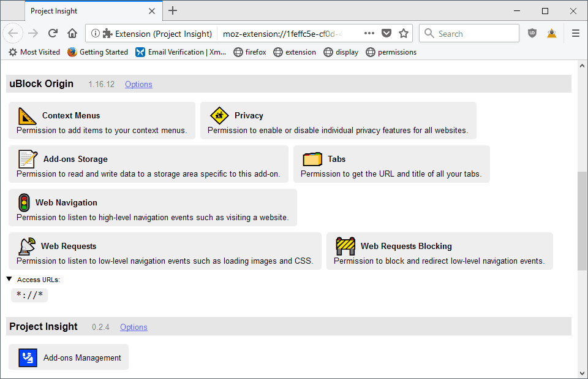The height and width of the screenshot is (379, 588).
Task: Click the Add-ons Storage notepad icon
Action: pos(28,159)
